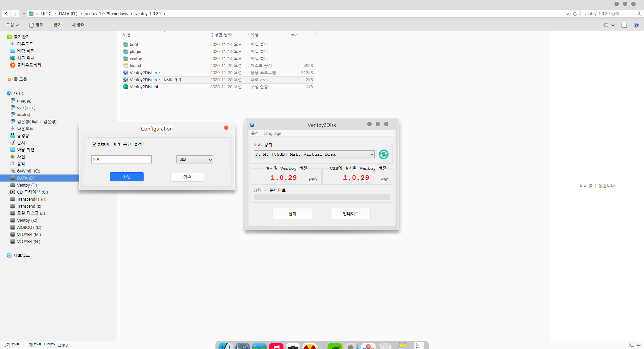Click the Ventoy2Disk progress bar
This screenshot has width=644, height=349.
322,197
